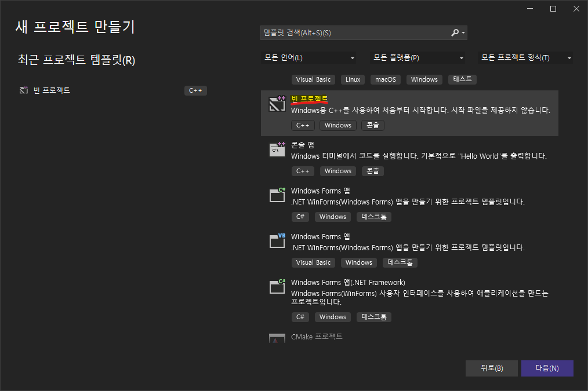The height and width of the screenshot is (391, 588).
Task: Click 데스크톱 tag under VB Windows Forms
Action: pos(400,262)
